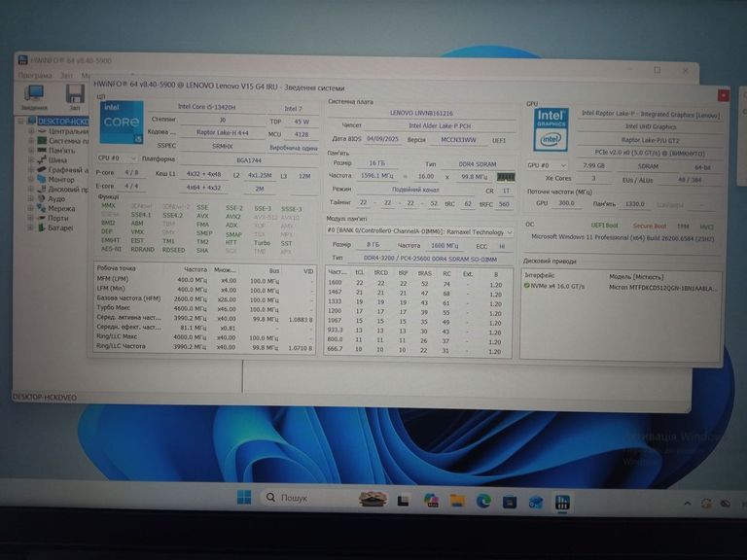Select the Порти tree item
Screen dimensions: 747x560
(x=58, y=218)
